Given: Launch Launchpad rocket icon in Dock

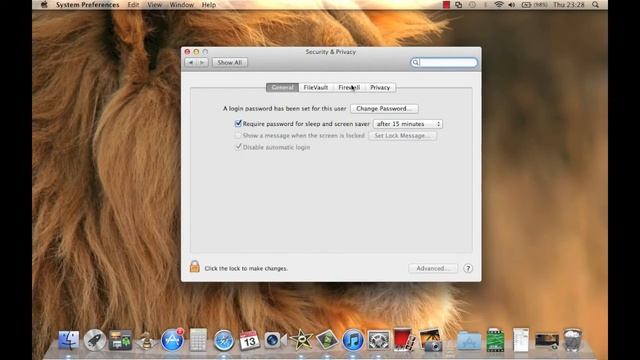Looking at the screenshot, I should tap(95, 340).
